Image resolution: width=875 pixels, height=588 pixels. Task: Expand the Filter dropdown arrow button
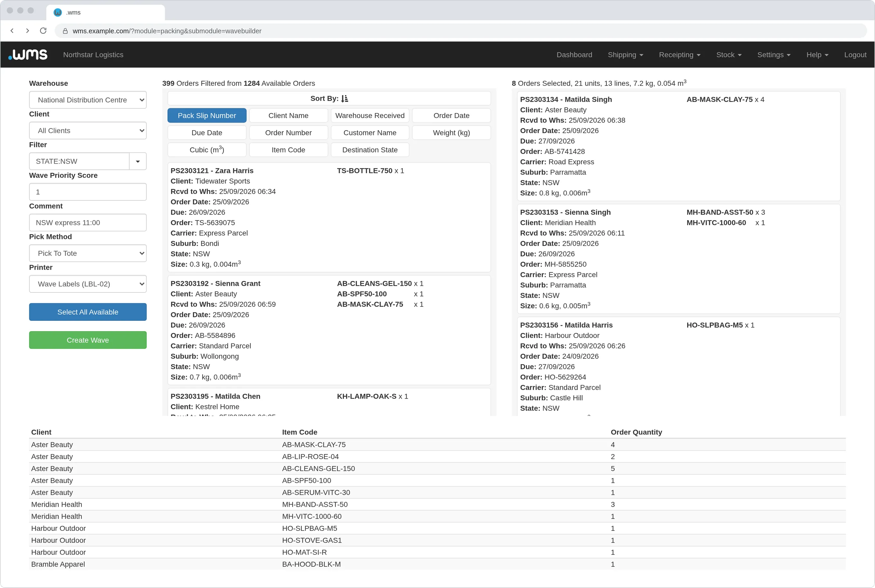(x=138, y=162)
